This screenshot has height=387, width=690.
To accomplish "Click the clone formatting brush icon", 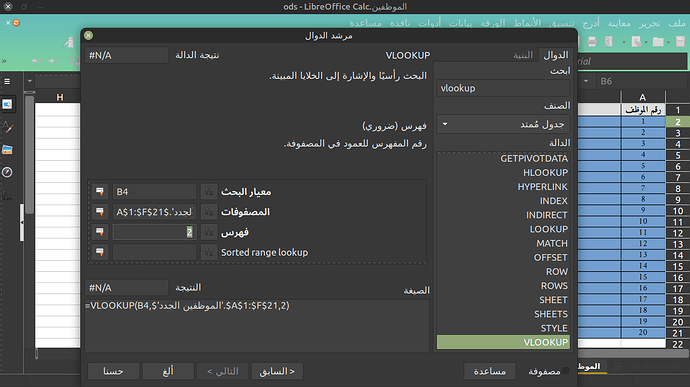I will [x=69, y=42].
